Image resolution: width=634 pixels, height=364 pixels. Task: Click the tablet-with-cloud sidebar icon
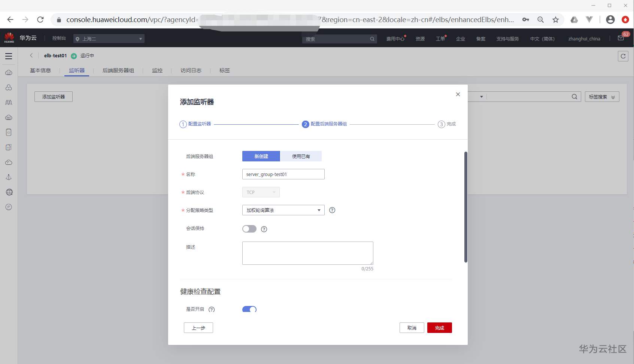(x=9, y=132)
